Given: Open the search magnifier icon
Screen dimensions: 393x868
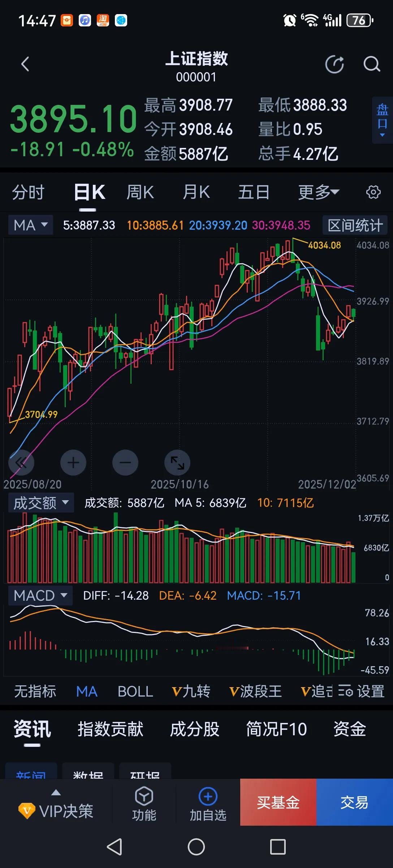Looking at the screenshot, I should click(372, 64).
